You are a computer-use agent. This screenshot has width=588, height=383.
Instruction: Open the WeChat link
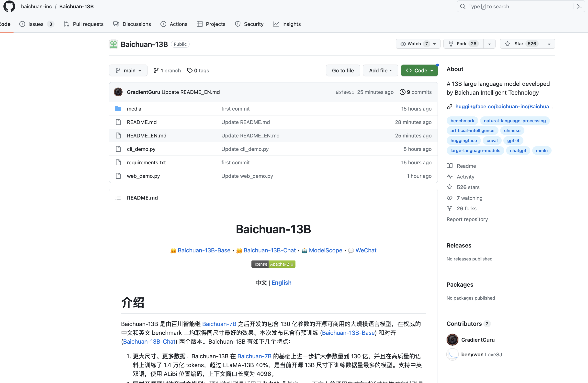tap(366, 250)
